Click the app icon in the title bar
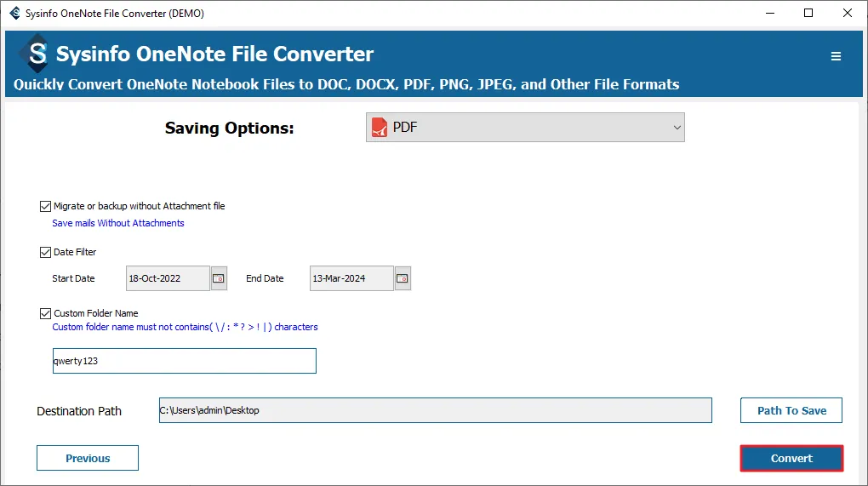This screenshot has width=868, height=486. [15, 13]
